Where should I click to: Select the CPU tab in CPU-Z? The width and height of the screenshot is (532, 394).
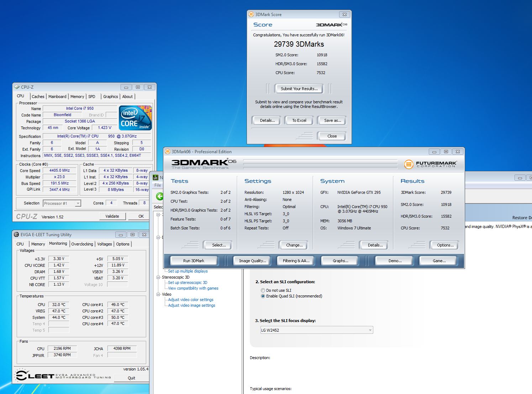click(x=21, y=96)
